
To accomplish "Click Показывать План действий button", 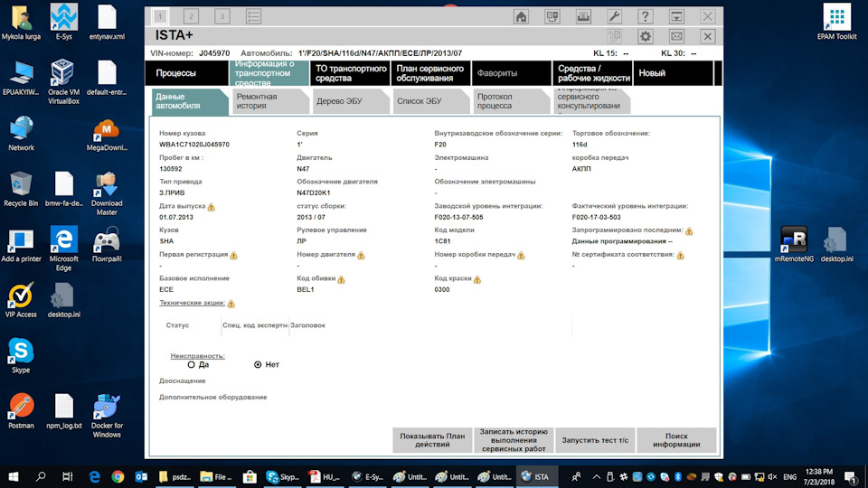I will pyautogui.click(x=432, y=440).
